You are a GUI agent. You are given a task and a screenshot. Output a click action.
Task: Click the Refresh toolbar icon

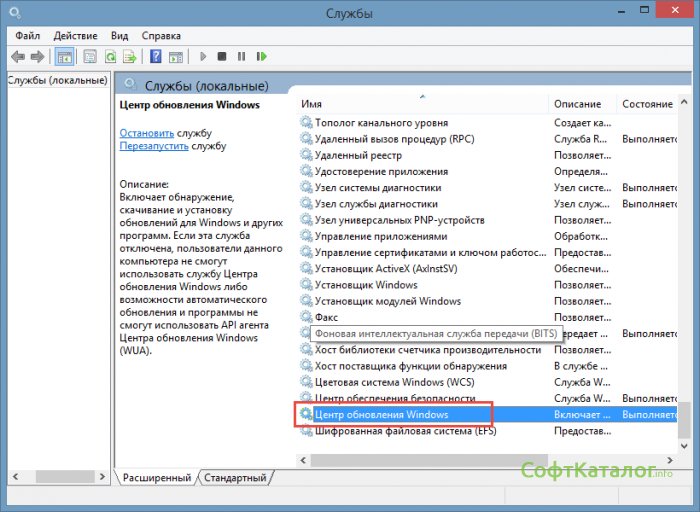(110, 57)
